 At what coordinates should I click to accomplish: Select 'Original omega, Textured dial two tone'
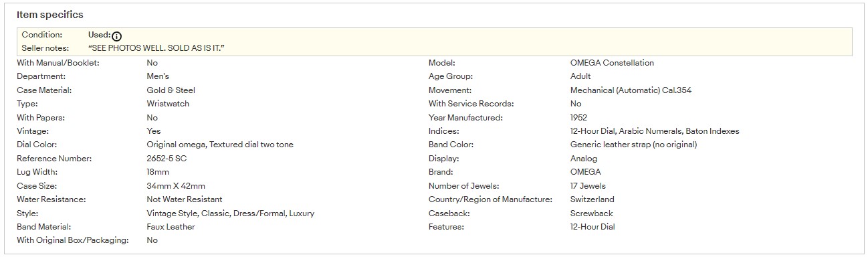pyautogui.click(x=220, y=145)
